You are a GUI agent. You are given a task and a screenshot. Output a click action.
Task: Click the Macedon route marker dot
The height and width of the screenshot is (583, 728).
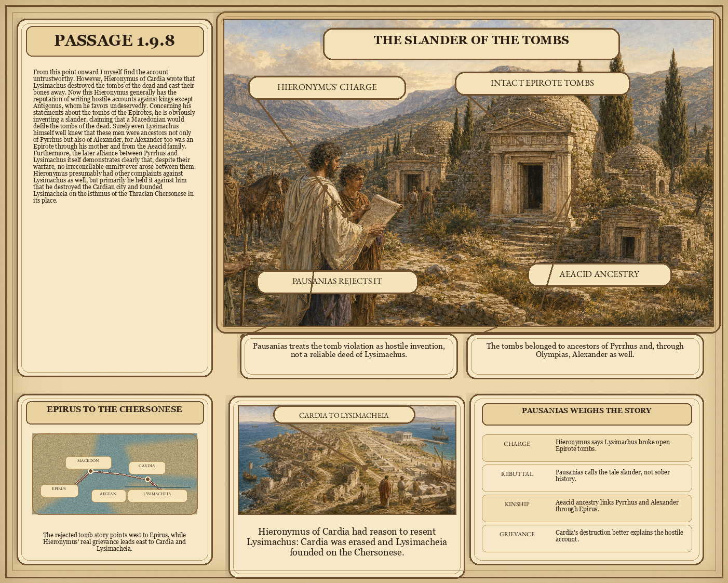(x=90, y=471)
